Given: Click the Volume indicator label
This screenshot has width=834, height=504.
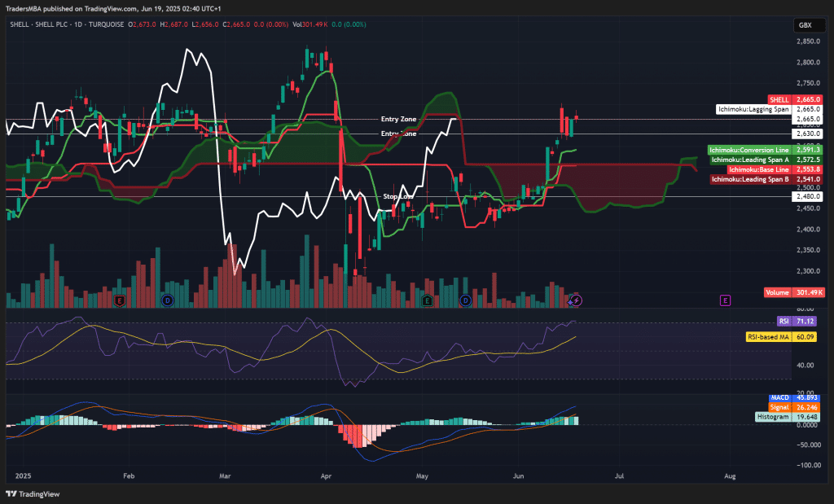Looking at the screenshot, I should point(779,291).
